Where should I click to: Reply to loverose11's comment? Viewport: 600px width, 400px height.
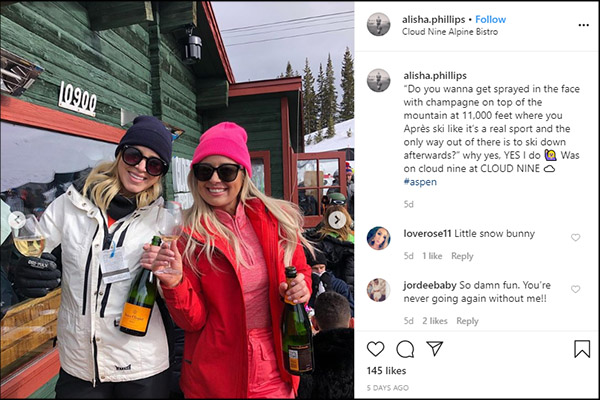462,256
